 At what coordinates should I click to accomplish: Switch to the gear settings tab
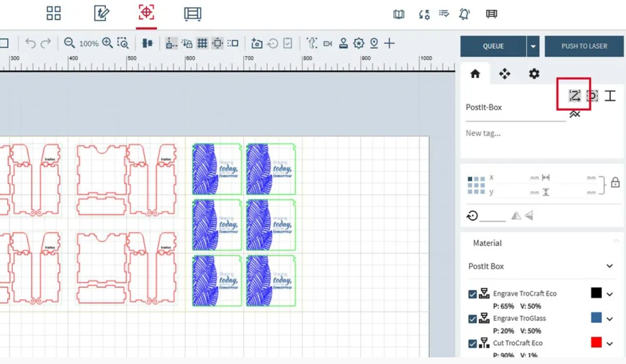tap(534, 74)
